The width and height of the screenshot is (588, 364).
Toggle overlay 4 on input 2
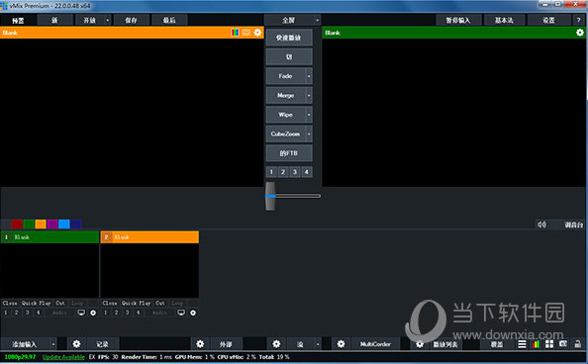click(x=139, y=313)
